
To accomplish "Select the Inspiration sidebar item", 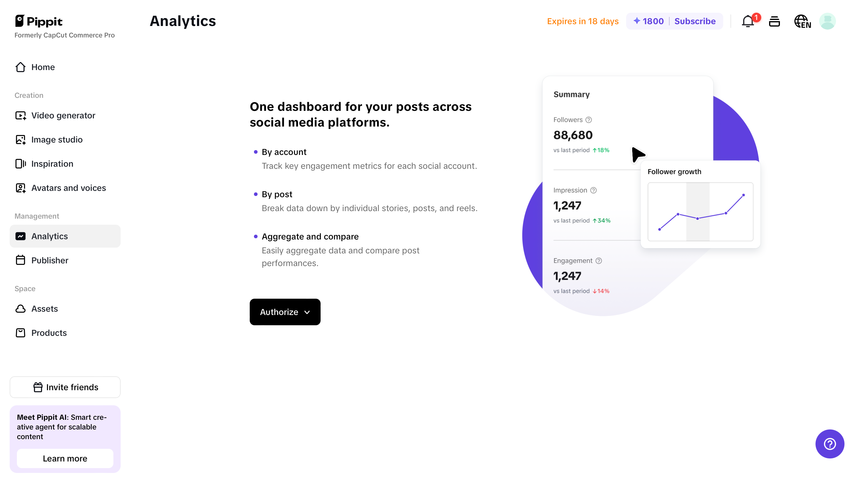I will click(x=52, y=164).
